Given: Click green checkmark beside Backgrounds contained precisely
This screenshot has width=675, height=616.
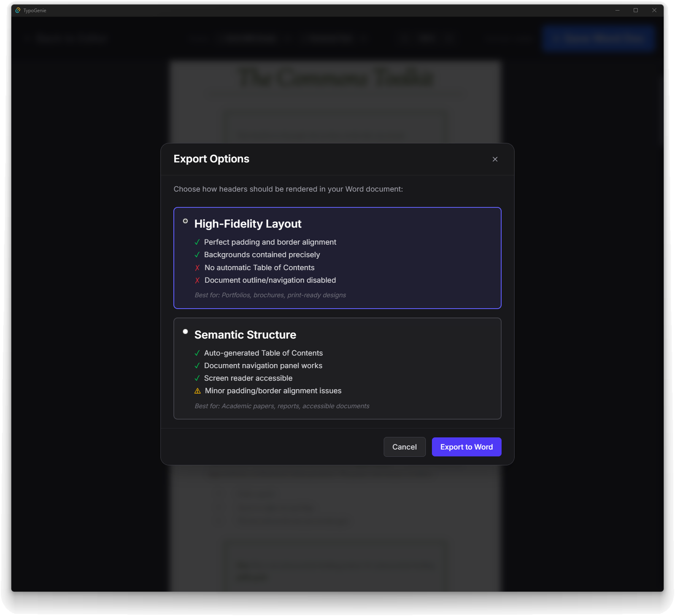Looking at the screenshot, I should click(x=197, y=255).
